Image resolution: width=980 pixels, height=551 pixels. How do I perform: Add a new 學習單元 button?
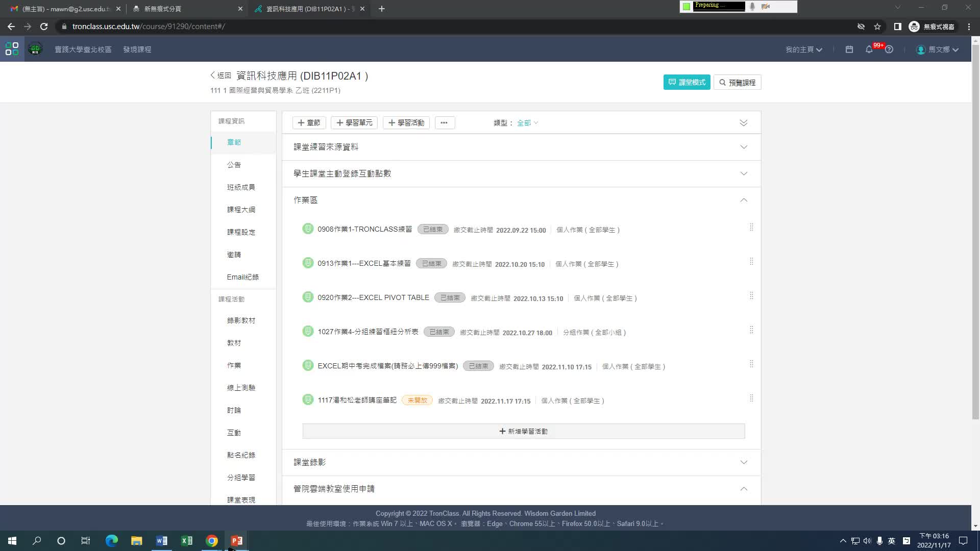pos(354,123)
